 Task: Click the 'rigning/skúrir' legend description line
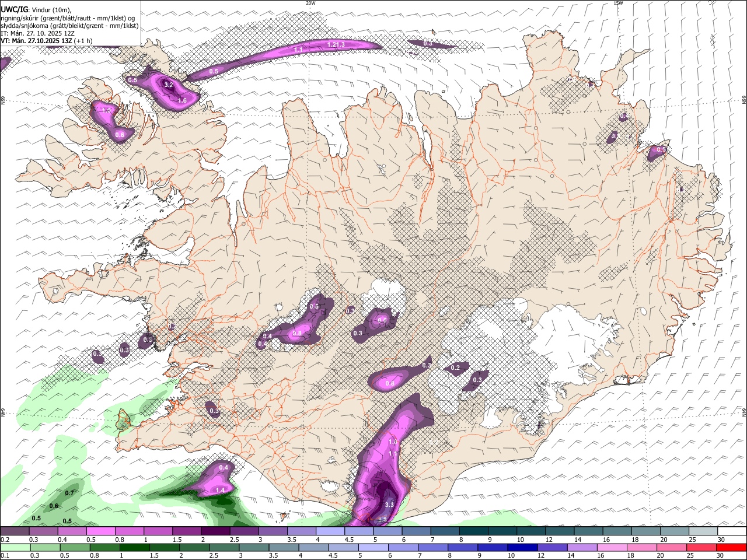[68, 17]
